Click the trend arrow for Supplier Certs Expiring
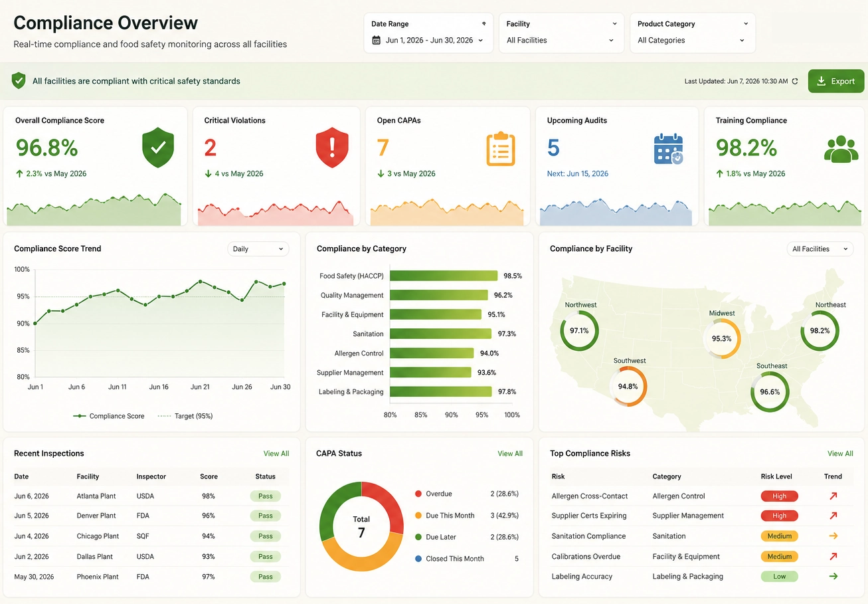868x604 pixels. point(833,516)
